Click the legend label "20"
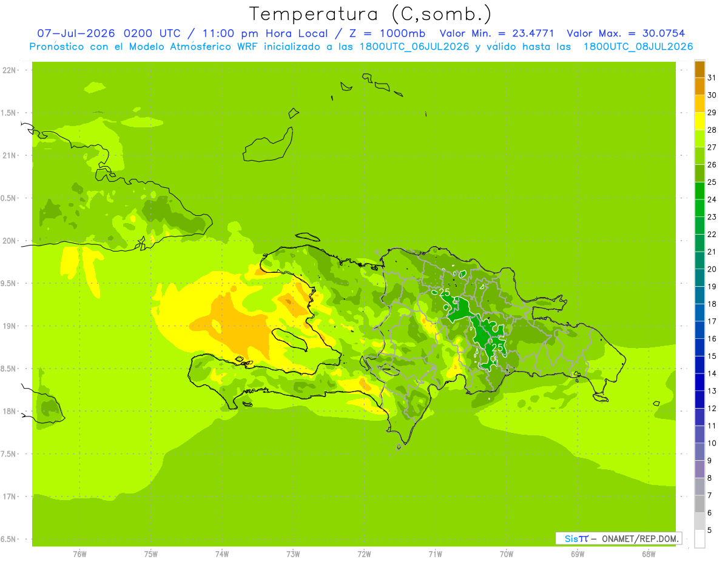 point(712,269)
